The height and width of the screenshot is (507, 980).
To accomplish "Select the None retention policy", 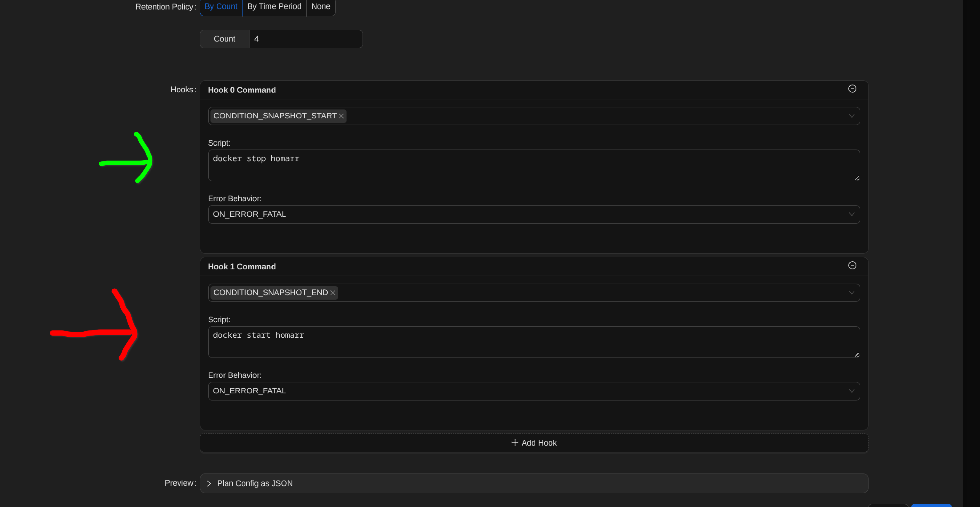I will pyautogui.click(x=320, y=7).
